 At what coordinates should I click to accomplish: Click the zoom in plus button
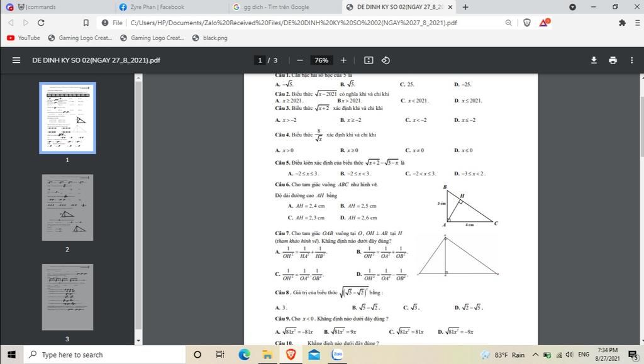(343, 60)
